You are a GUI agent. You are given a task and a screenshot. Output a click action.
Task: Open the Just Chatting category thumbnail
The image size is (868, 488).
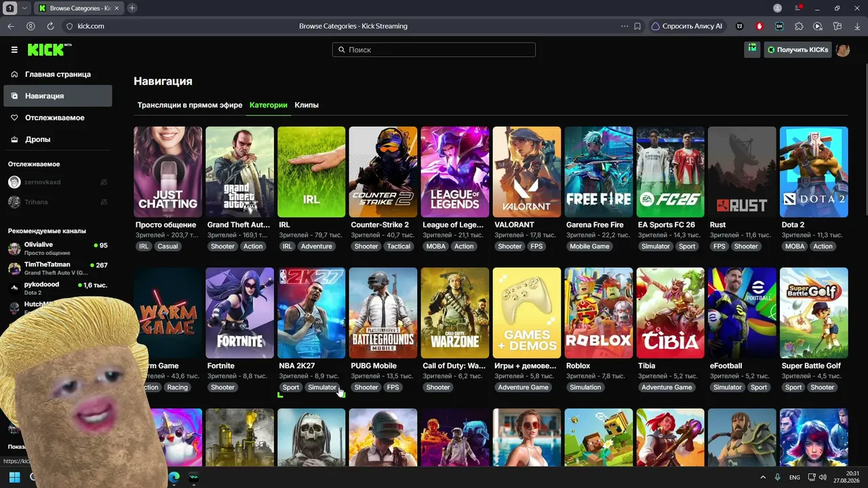coord(168,172)
